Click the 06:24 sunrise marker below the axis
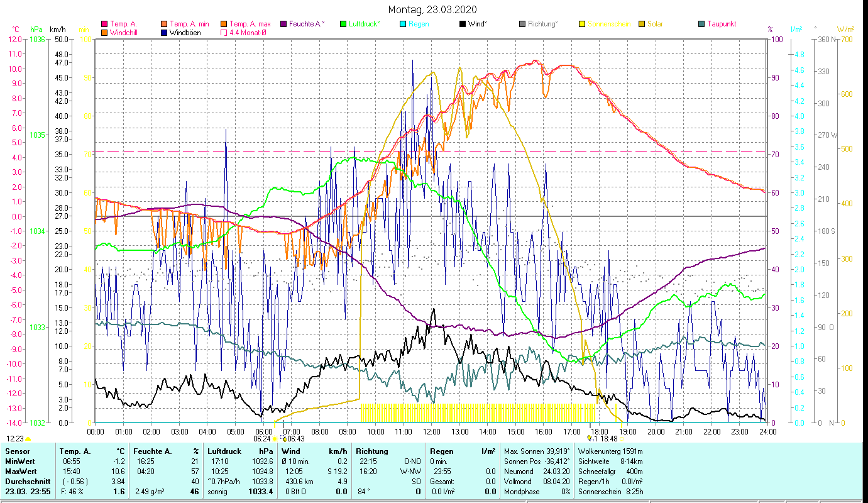 (262, 439)
